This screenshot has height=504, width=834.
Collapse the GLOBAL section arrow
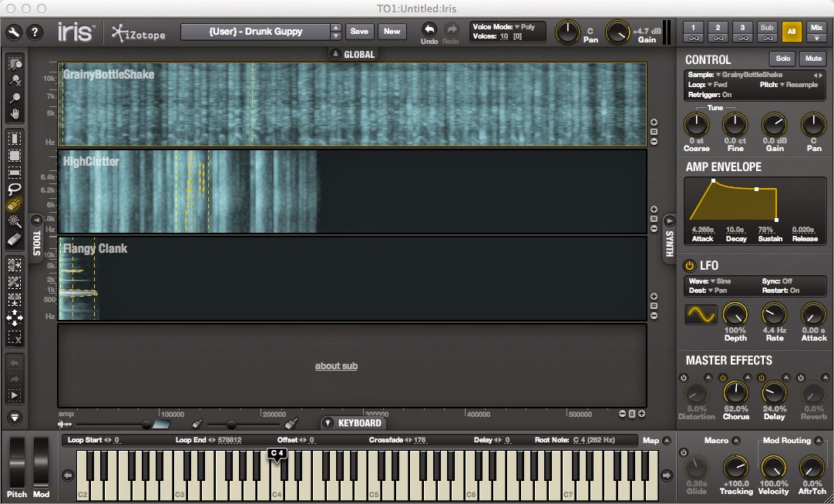[x=335, y=54]
